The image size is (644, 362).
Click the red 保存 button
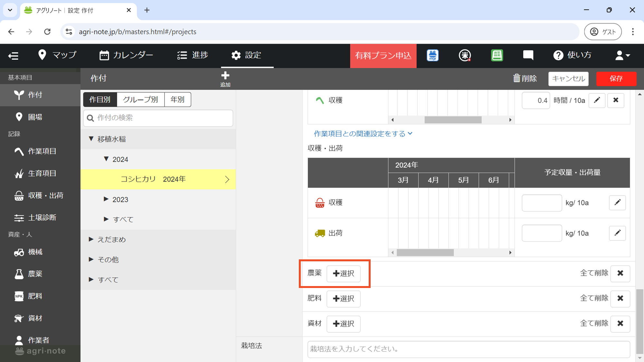tap(616, 79)
